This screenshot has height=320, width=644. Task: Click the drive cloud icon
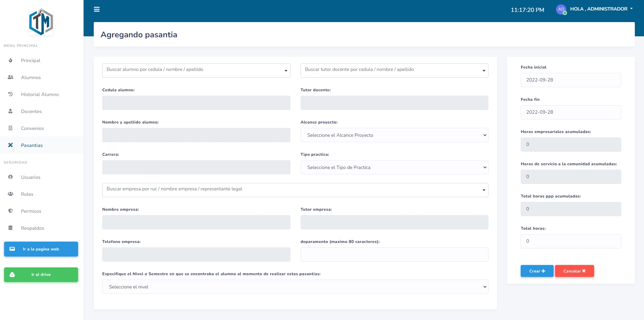point(12,275)
